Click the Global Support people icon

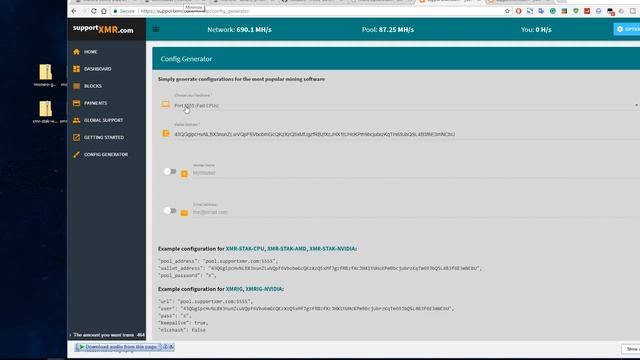coord(76,120)
